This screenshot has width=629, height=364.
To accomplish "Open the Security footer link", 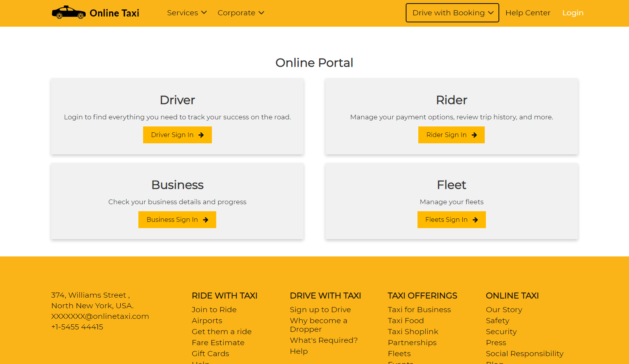I will (x=501, y=332).
